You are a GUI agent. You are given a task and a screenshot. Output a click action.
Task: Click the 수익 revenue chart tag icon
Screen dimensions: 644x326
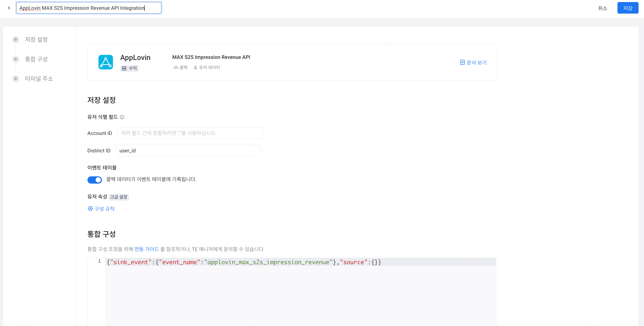point(125,68)
